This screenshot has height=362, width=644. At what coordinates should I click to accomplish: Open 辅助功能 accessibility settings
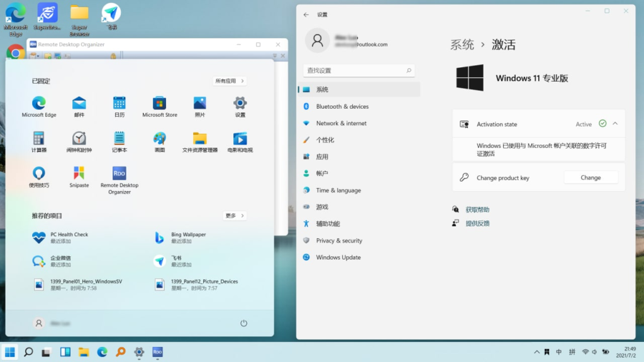click(359, 224)
